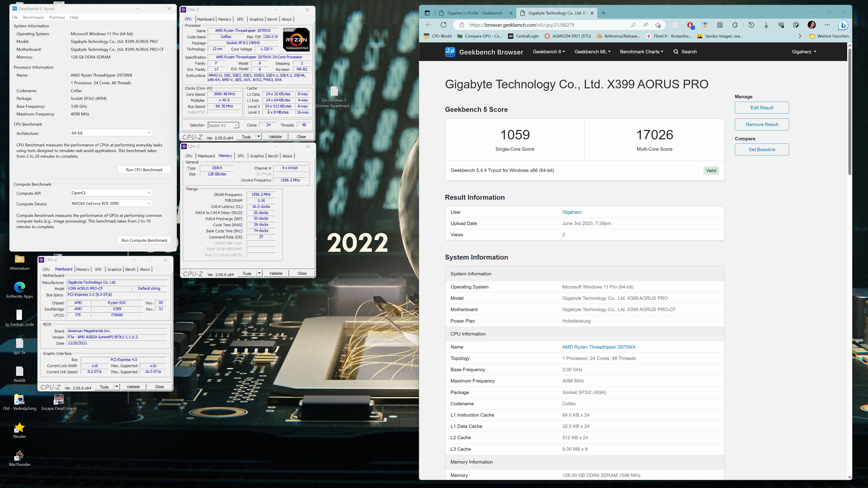View site info lock icon in address bar
The width and height of the screenshot is (868, 488).
[x=462, y=25]
